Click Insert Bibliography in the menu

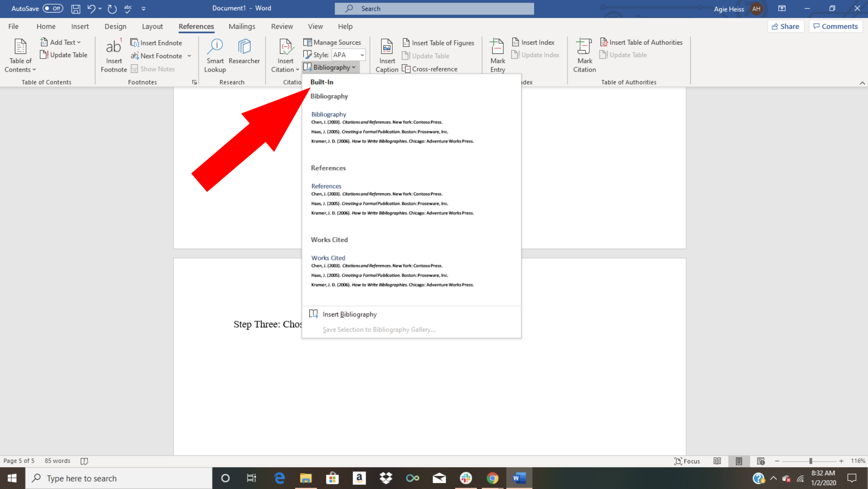pyautogui.click(x=349, y=314)
